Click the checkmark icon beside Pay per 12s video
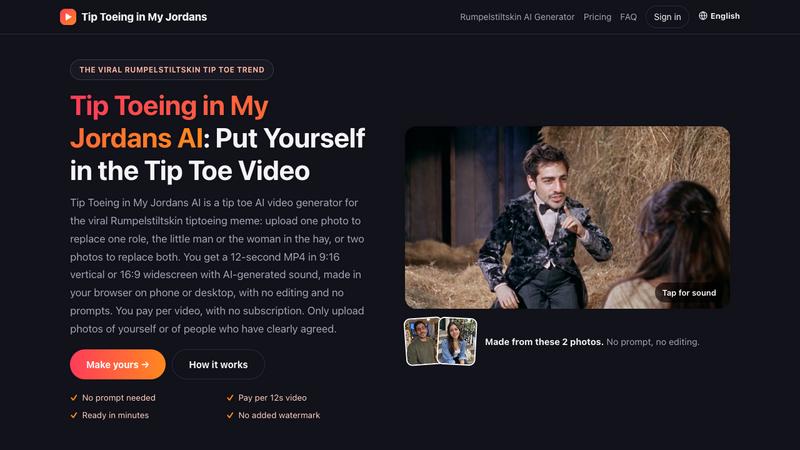 tap(230, 397)
